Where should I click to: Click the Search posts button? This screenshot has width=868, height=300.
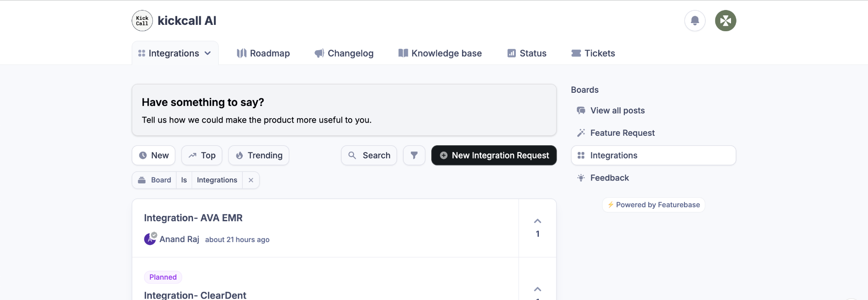(x=369, y=155)
